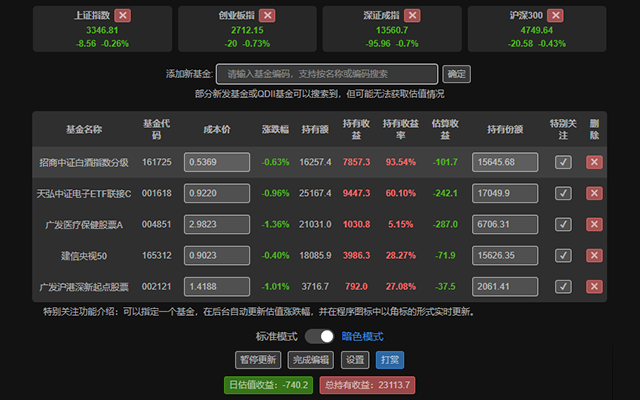This screenshot has height=400, width=640.
Task: Delete the 广发沪港深新起点股票 fund row
Action: point(594,287)
